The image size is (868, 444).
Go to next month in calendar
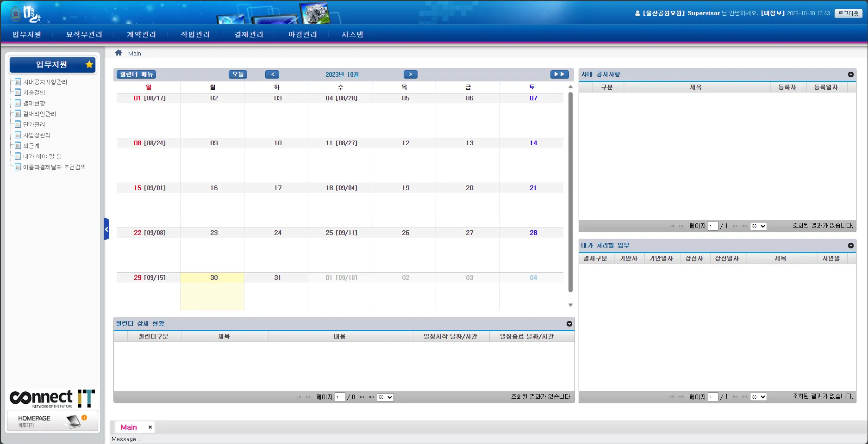pyautogui.click(x=411, y=74)
